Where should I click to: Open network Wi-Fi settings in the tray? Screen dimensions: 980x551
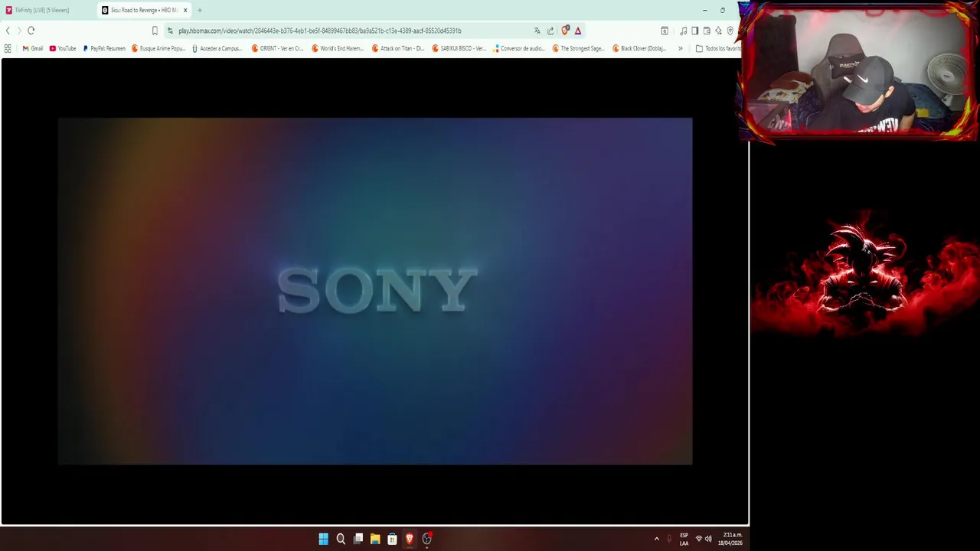click(698, 539)
